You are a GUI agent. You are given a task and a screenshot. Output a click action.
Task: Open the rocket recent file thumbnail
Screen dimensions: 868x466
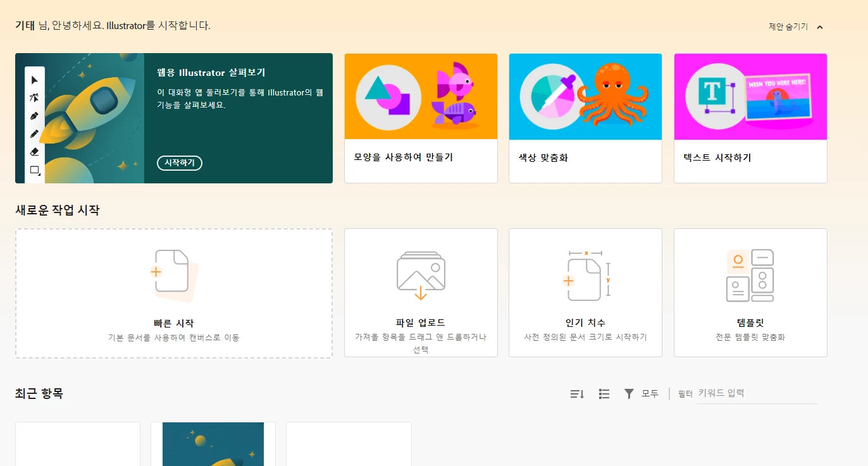(213, 444)
